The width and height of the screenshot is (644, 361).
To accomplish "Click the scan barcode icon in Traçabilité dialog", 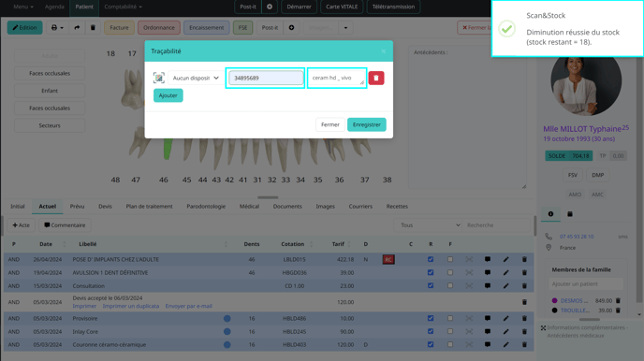I will (159, 78).
